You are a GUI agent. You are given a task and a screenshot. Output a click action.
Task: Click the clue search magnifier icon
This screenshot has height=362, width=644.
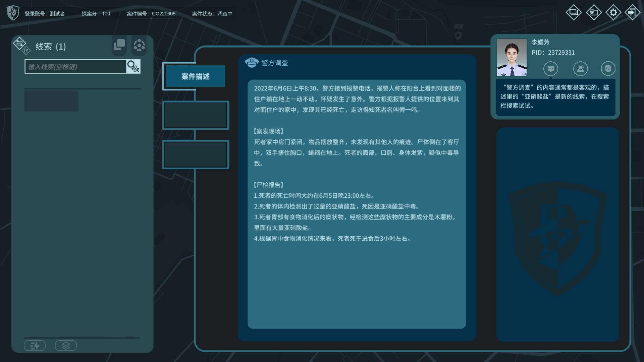pos(133,66)
